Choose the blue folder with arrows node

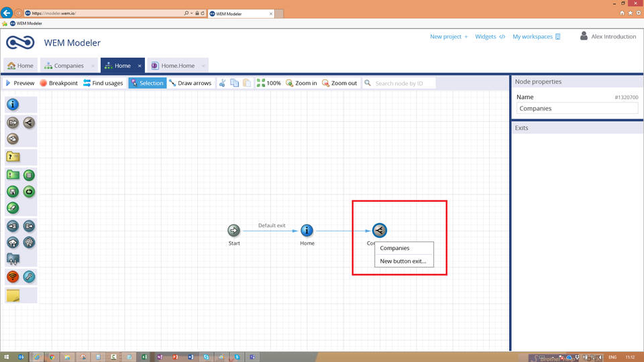pos(13,259)
